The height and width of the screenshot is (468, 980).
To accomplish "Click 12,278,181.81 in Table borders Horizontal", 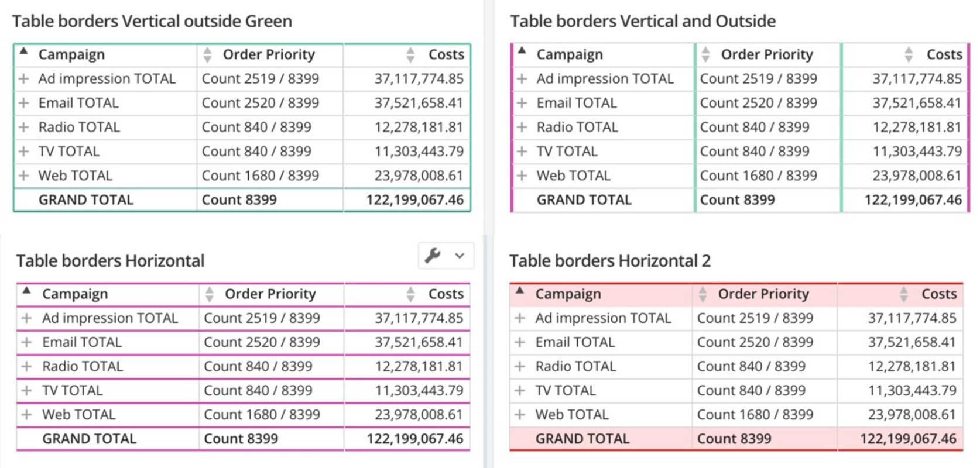I will [x=419, y=367].
